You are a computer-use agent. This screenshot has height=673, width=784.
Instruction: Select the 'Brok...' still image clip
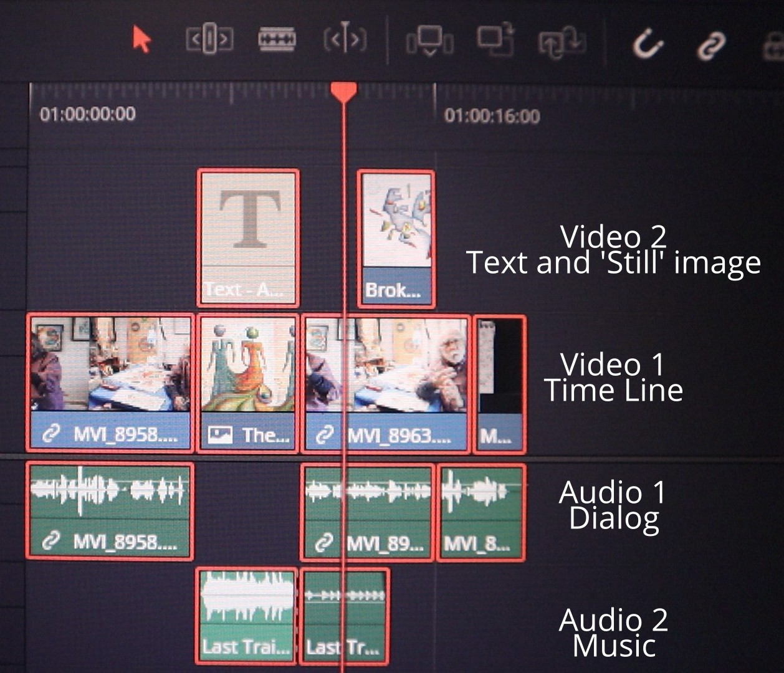[x=396, y=238]
